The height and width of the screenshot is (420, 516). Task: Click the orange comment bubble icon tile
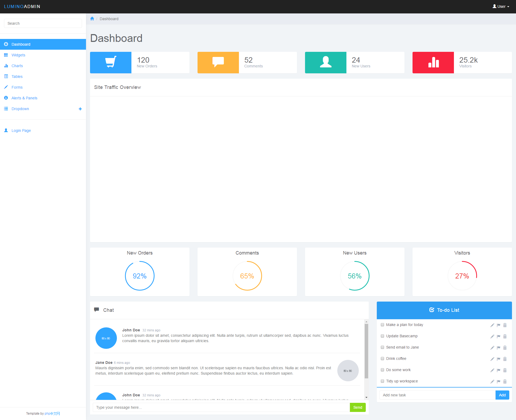point(218,62)
